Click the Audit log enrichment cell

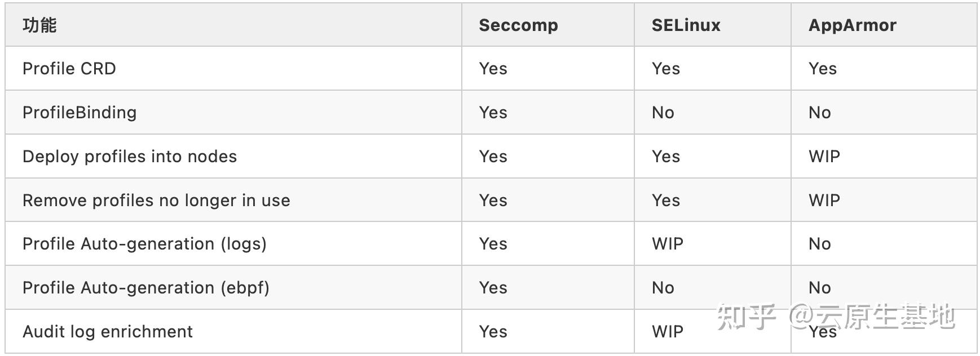click(x=108, y=332)
